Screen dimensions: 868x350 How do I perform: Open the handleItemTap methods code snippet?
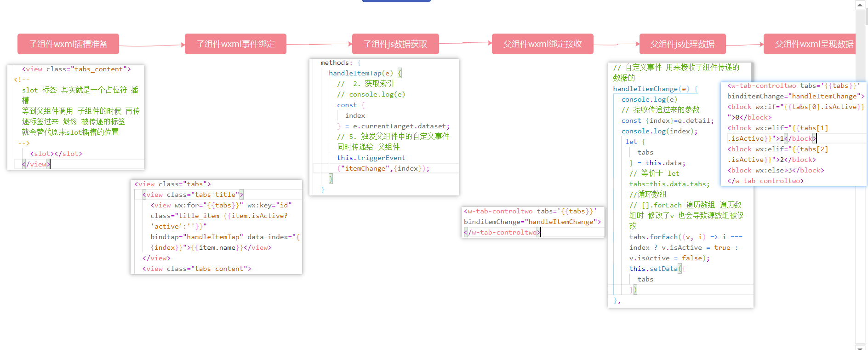[x=384, y=127]
